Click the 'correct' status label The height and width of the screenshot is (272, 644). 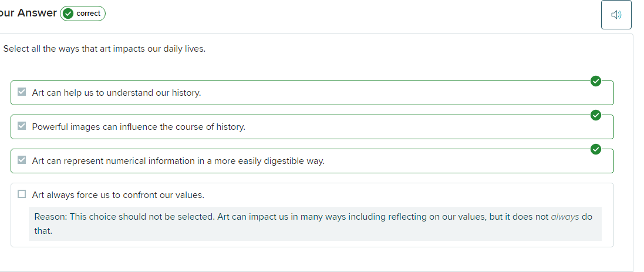coord(88,14)
